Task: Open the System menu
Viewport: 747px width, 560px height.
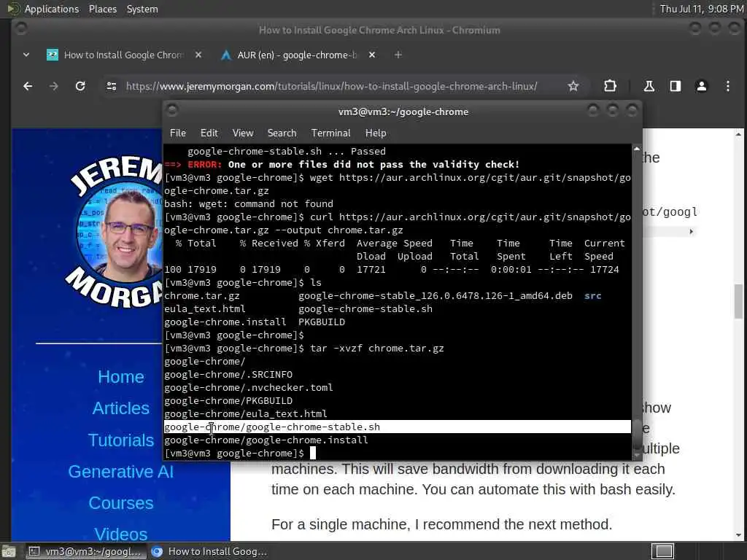Action: [x=142, y=9]
